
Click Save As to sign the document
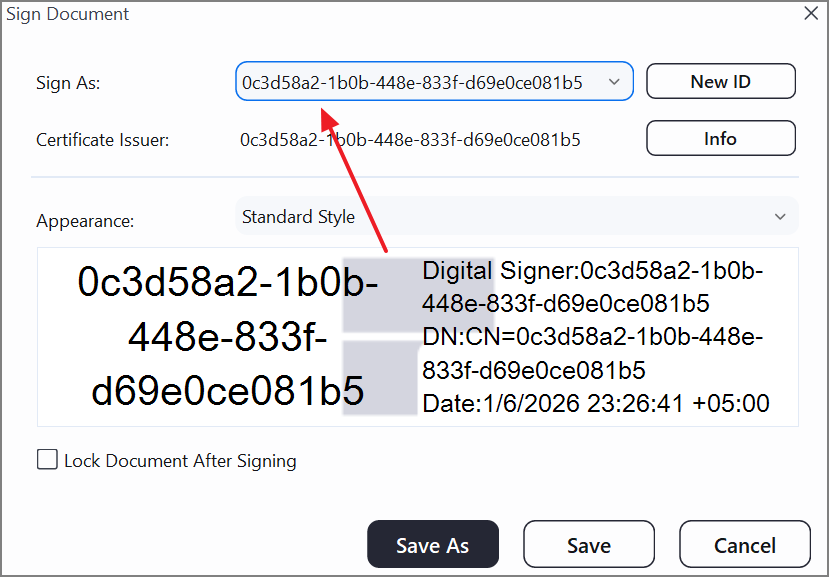[x=432, y=544]
